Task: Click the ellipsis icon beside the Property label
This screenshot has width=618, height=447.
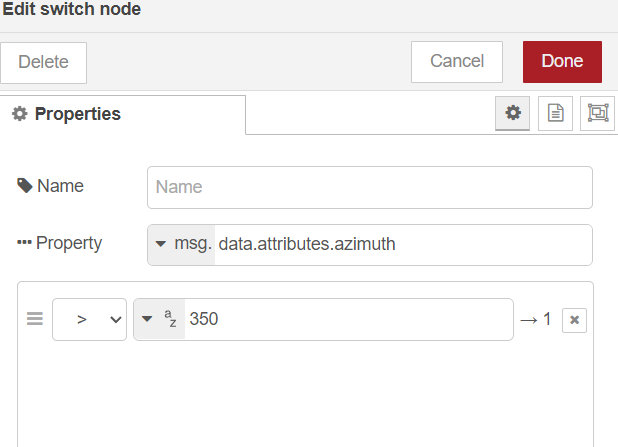Action: click(24, 242)
